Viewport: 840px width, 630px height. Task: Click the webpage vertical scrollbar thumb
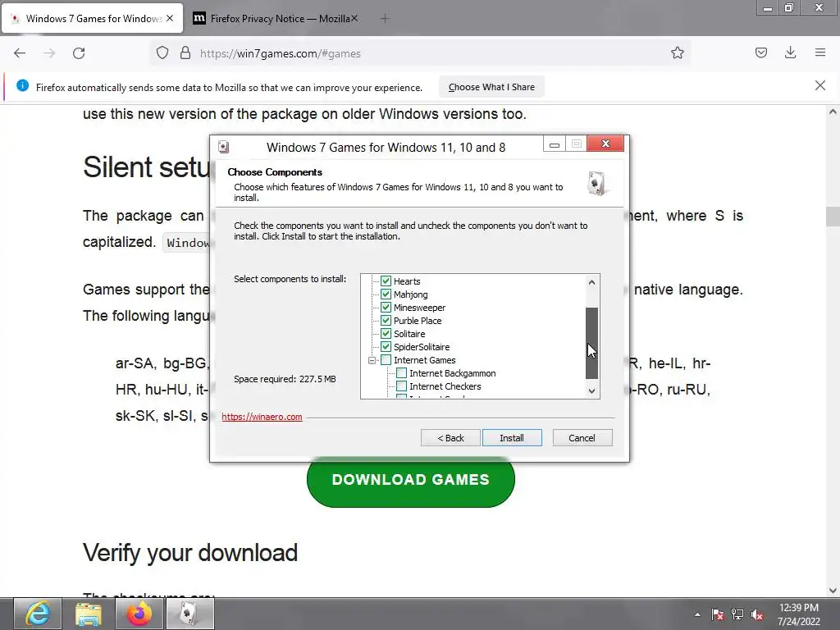point(833,217)
